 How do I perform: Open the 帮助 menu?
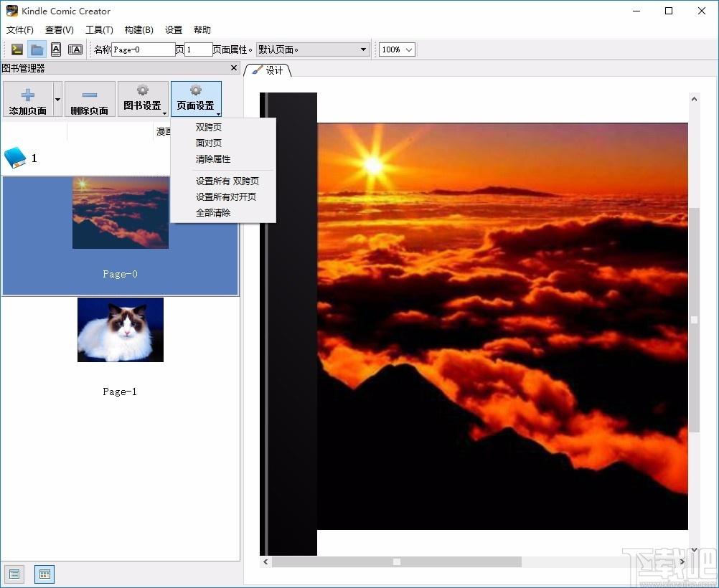(x=202, y=30)
